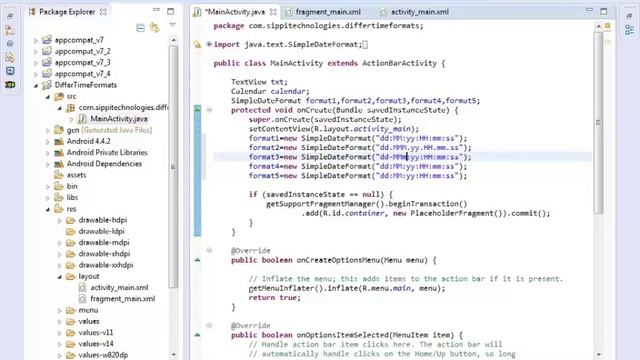Click the appcompat_v7 project icon

[47, 40]
